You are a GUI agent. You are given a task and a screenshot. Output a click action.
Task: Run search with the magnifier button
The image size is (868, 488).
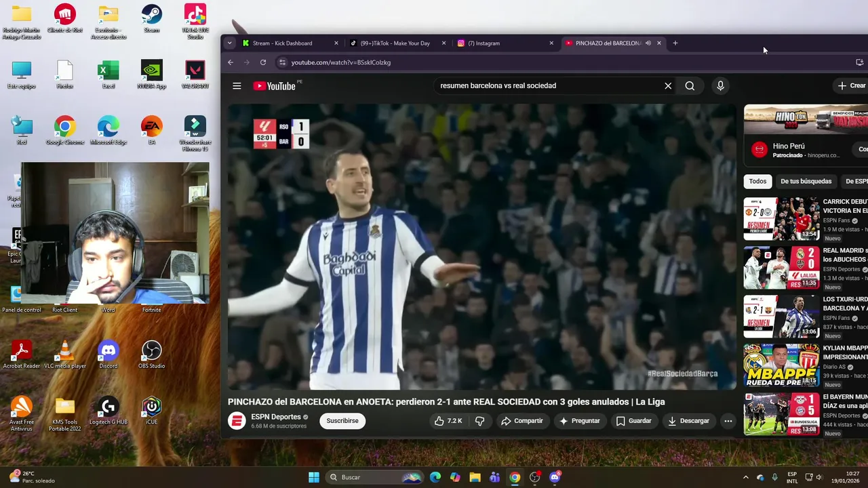pos(690,86)
